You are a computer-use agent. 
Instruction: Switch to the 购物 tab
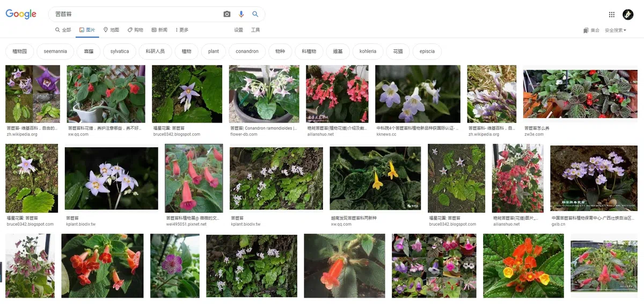point(135,30)
